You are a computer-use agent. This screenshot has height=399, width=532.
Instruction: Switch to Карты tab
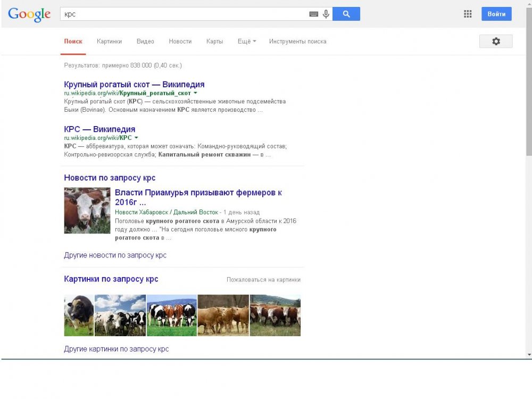[x=214, y=41]
